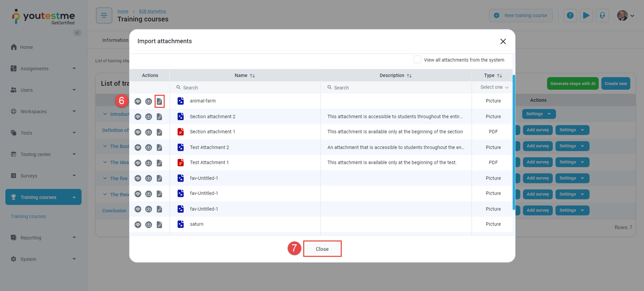This screenshot has height=291, width=644.
Task: Click the Close button at dialog bottom
Action: [x=322, y=249]
